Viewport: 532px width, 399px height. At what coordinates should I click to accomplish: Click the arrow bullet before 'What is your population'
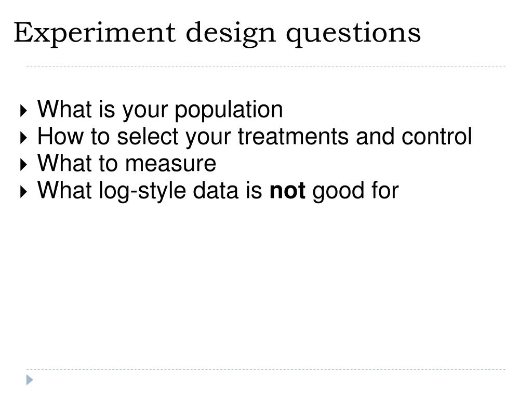pos(23,111)
